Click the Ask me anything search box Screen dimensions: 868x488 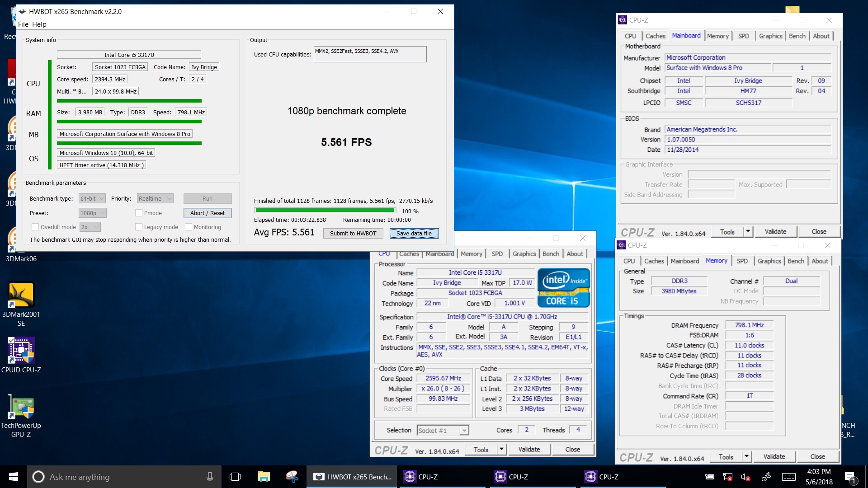124,477
